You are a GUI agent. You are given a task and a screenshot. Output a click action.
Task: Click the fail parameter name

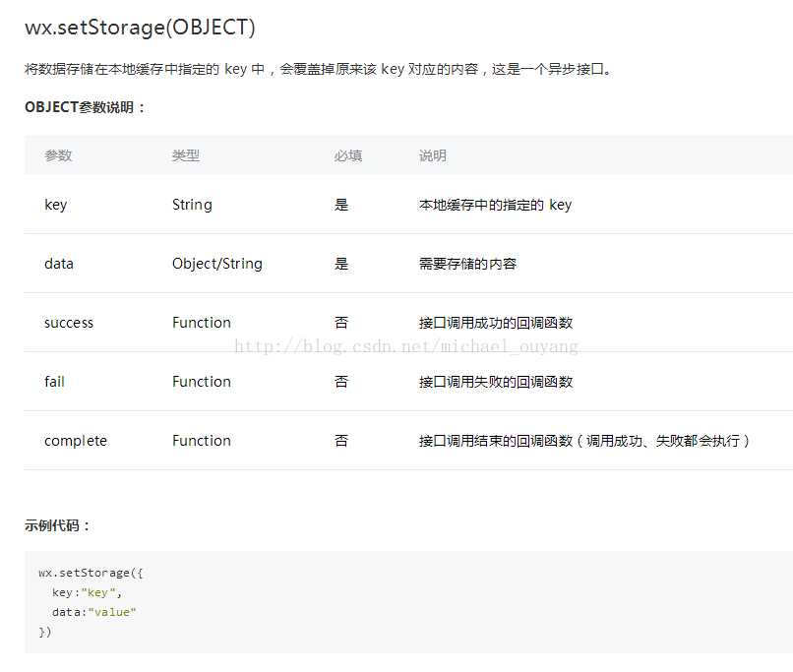click(x=55, y=381)
